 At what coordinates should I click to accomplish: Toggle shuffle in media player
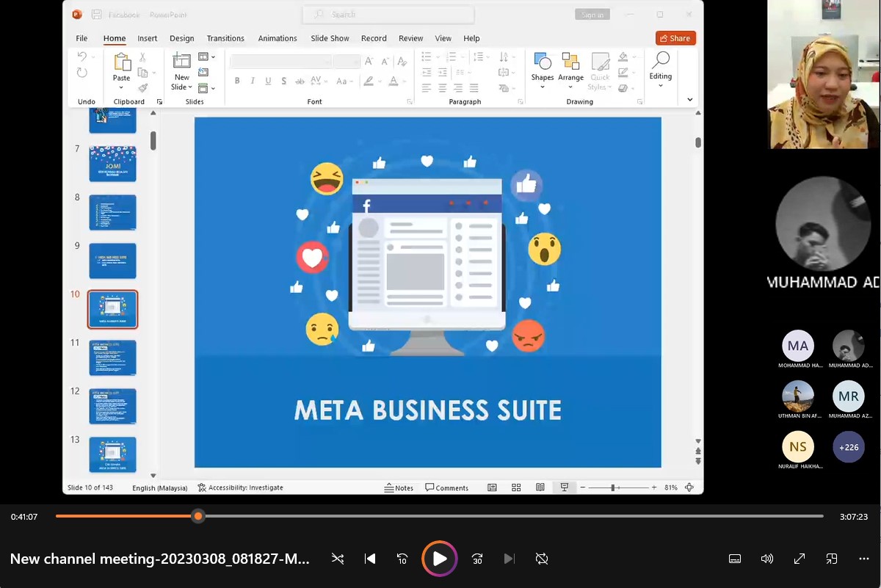pos(338,559)
